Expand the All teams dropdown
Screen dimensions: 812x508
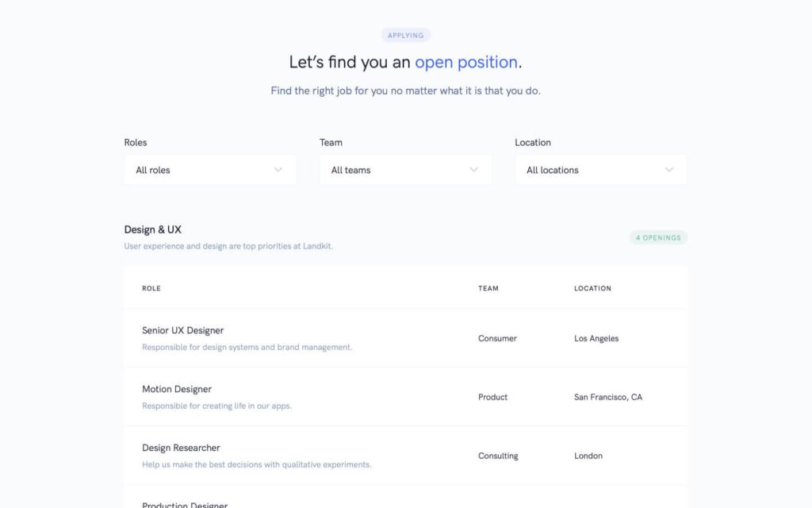[404, 170]
